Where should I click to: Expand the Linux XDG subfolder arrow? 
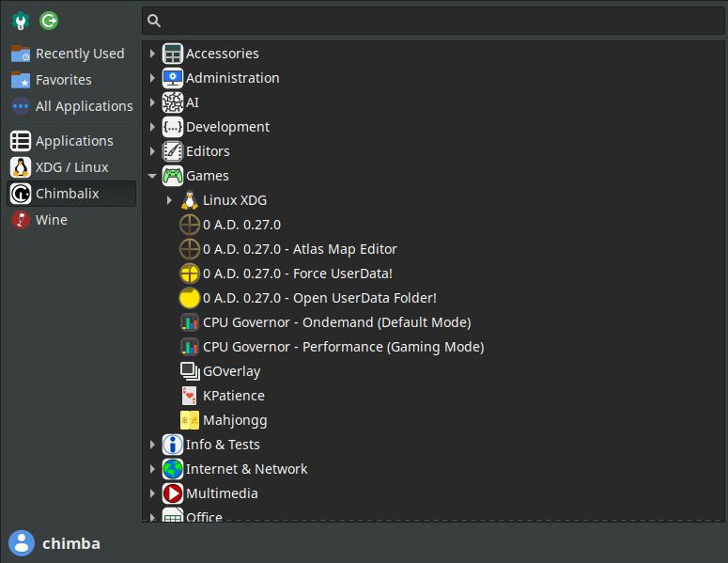(x=169, y=200)
